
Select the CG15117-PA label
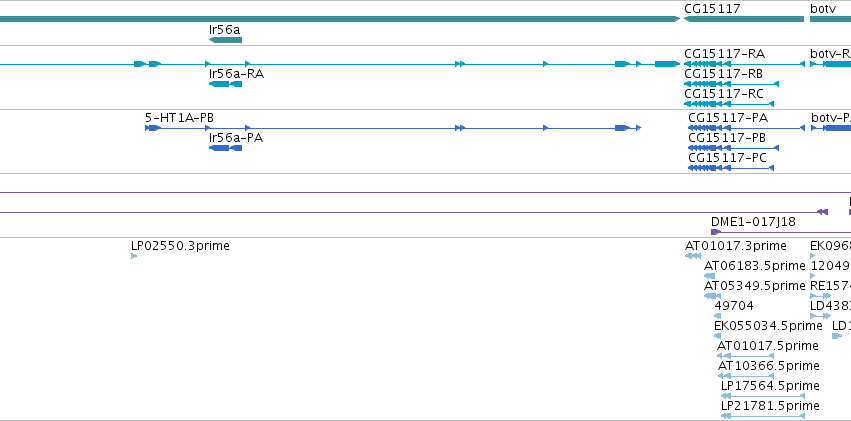pos(728,118)
